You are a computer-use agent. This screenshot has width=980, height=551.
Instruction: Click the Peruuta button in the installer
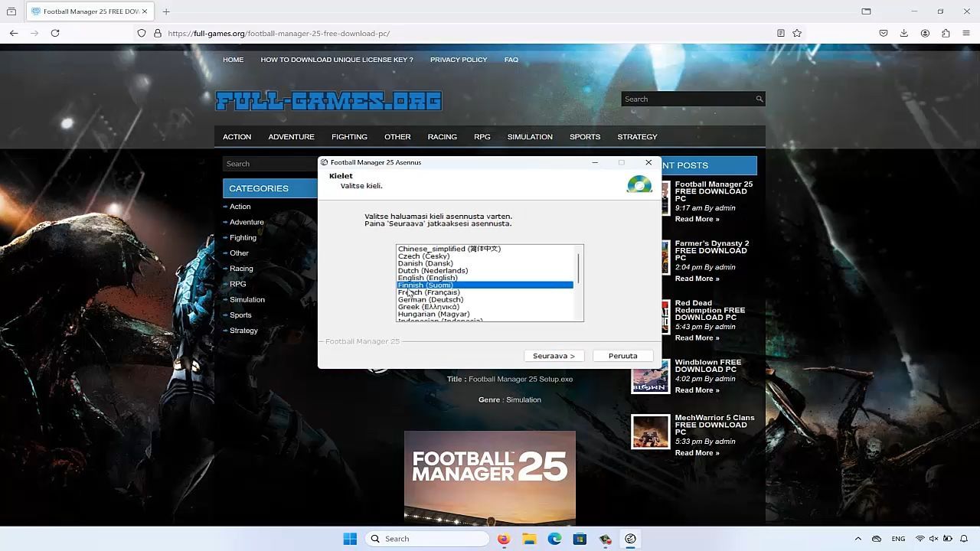[x=622, y=356]
